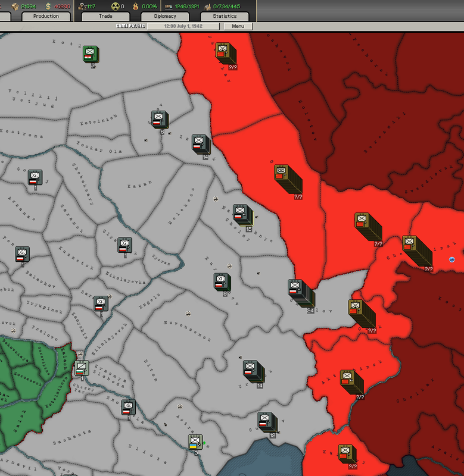Click the Menu button
The height and width of the screenshot is (476, 464).
tap(238, 26)
